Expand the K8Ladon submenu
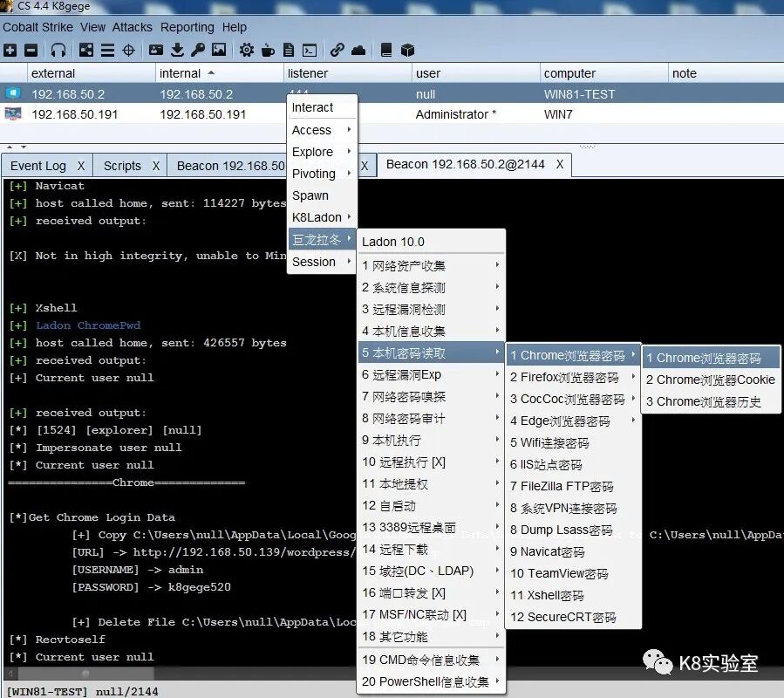Image resolution: width=784 pixels, height=698 pixels. [x=322, y=217]
